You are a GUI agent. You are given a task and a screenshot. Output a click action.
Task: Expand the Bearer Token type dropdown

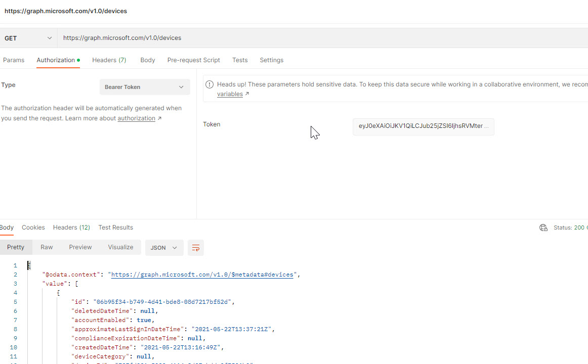tap(145, 87)
